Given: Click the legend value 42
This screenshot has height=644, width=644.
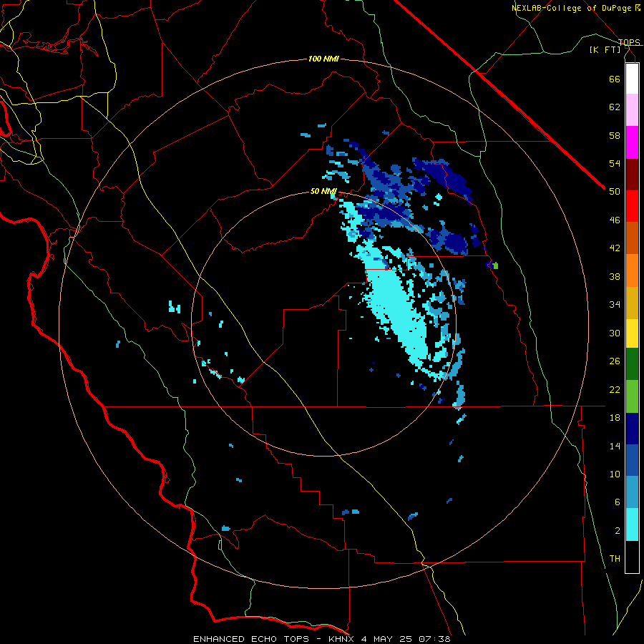Looking at the screenshot, I should point(615,248).
